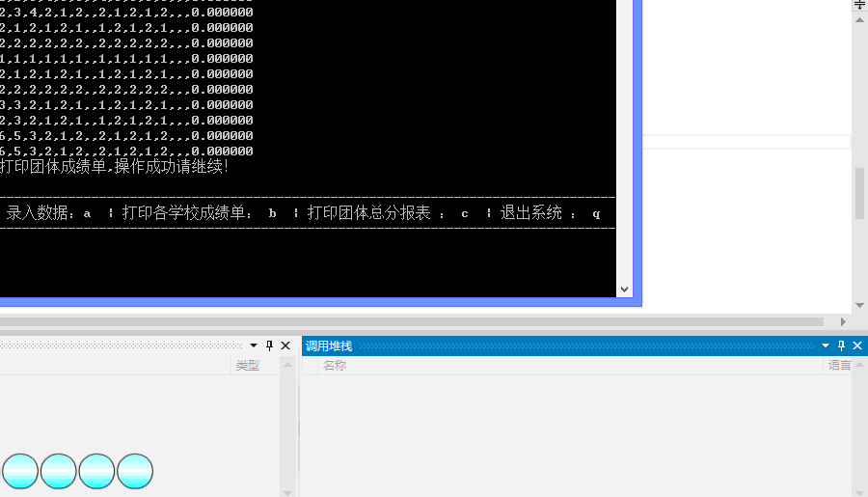Click the console window scroll-down arrow
Viewport: 868px width, 497px height.
624,290
